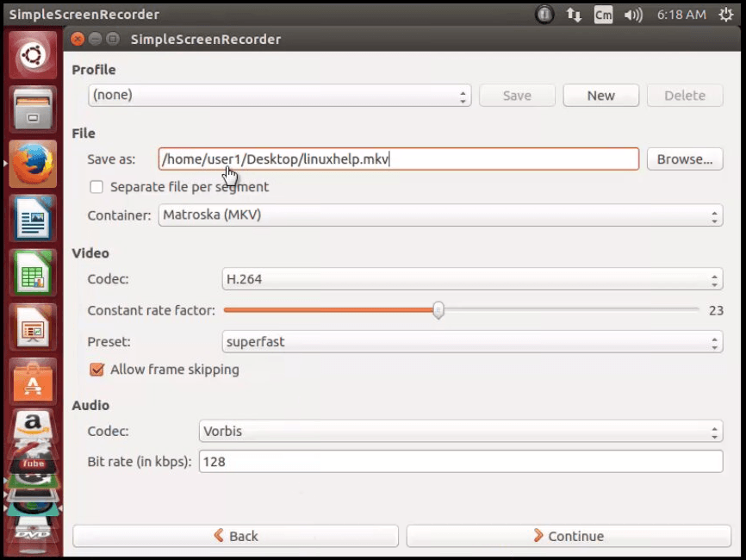This screenshot has height=560, width=746.
Task: Open the sound volume indicator
Action: point(633,15)
